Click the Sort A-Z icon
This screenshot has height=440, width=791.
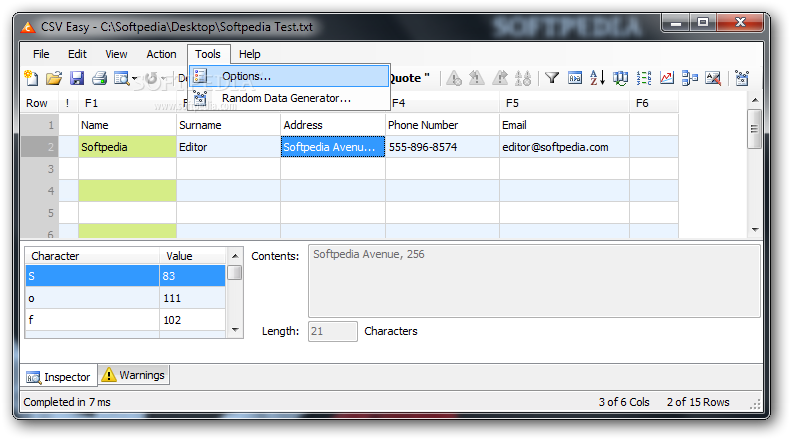pos(597,78)
